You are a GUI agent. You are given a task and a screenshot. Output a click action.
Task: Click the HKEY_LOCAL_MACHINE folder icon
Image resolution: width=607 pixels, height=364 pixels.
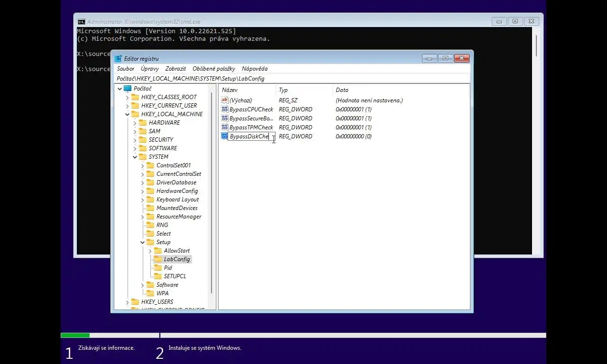[135, 114]
